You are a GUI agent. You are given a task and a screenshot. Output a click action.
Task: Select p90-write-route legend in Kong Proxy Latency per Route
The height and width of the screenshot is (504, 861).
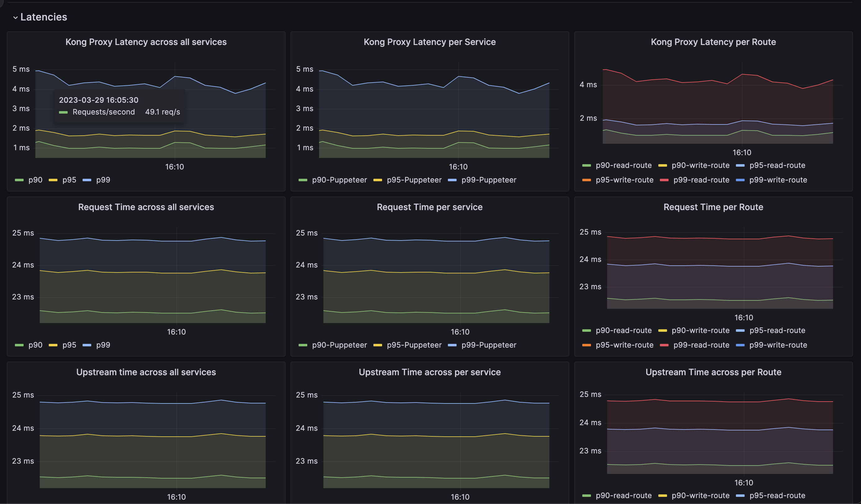pyautogui.click(x=701, y=165)
